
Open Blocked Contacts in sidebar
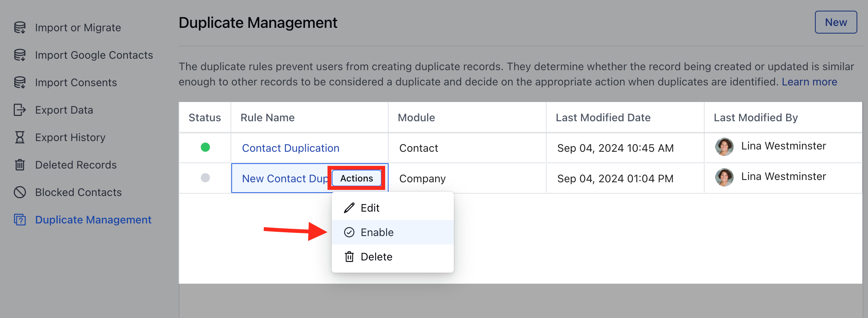point(78,192)
